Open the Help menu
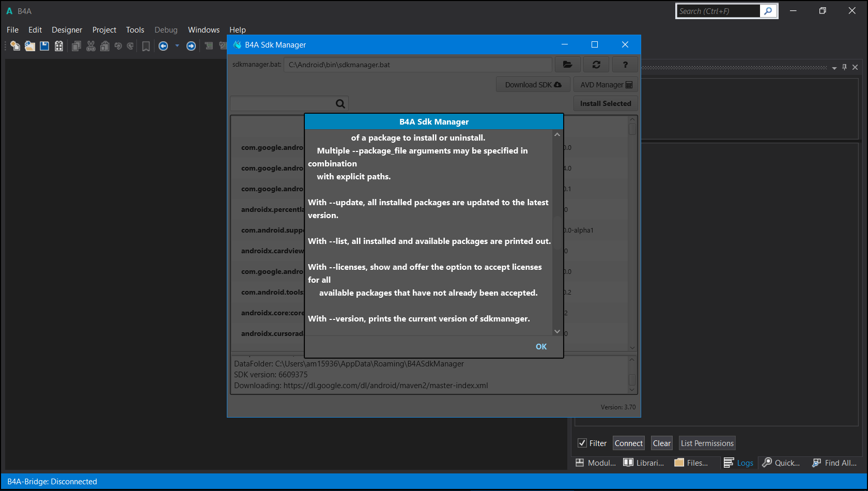 pos(238,30)
